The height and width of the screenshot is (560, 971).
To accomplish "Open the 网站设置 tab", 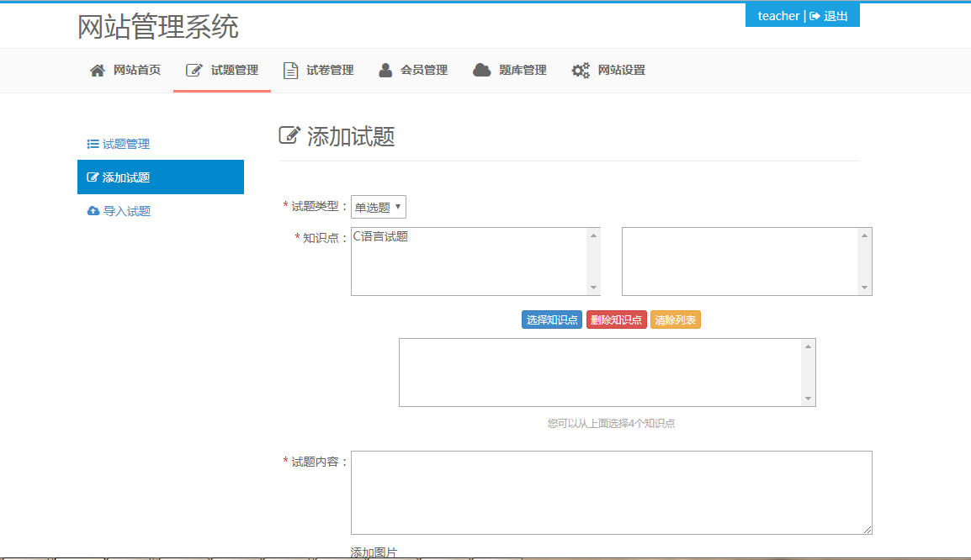I will click(x=608, y=71).
